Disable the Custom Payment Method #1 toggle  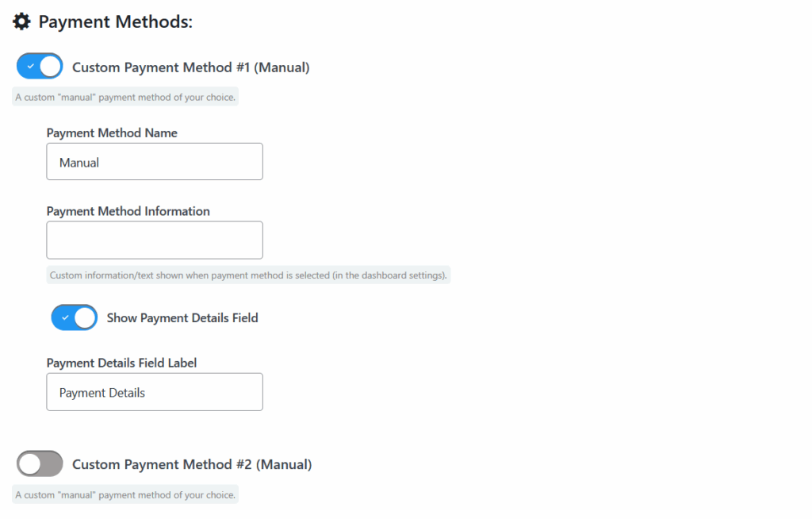click(40, 67)
